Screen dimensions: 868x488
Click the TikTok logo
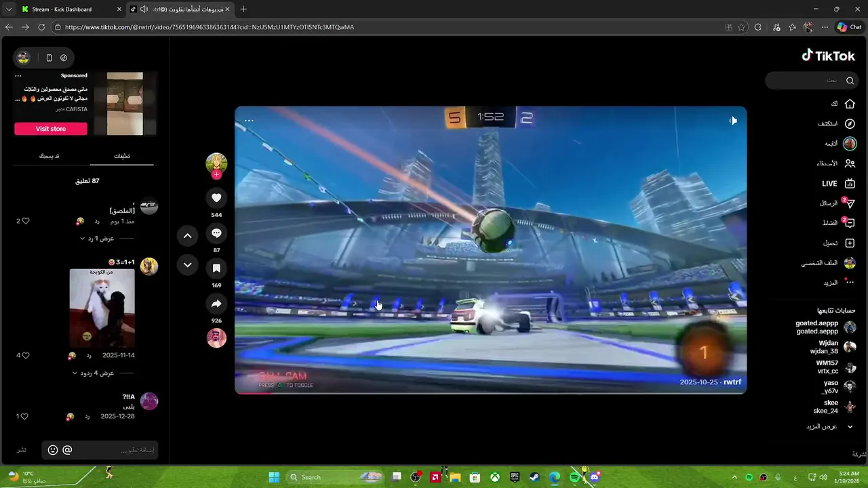point(828,56)
